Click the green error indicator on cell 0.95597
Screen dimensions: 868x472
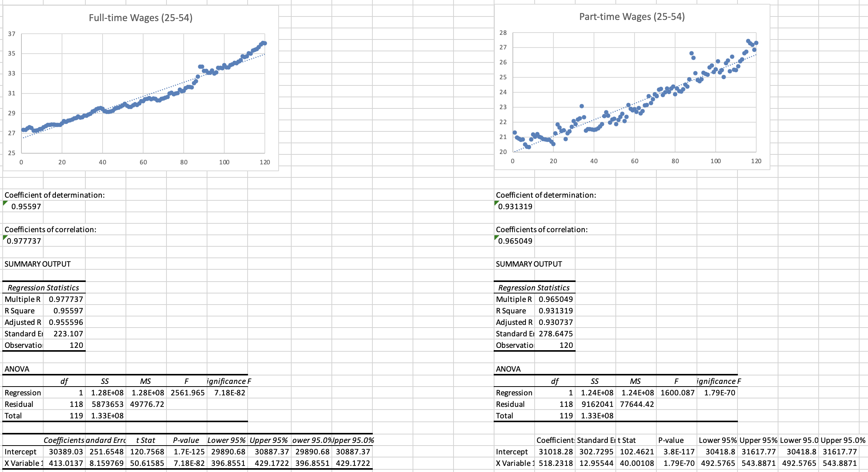click(5, 203)
